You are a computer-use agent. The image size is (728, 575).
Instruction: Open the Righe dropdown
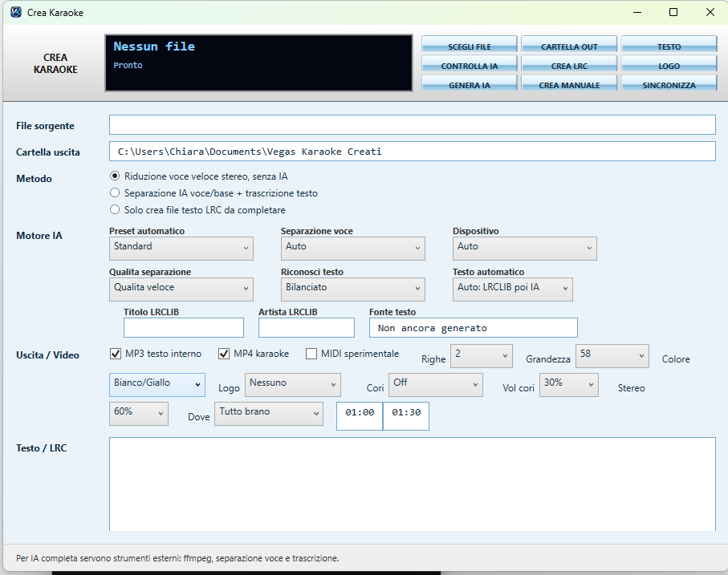[x=482, y=356]
